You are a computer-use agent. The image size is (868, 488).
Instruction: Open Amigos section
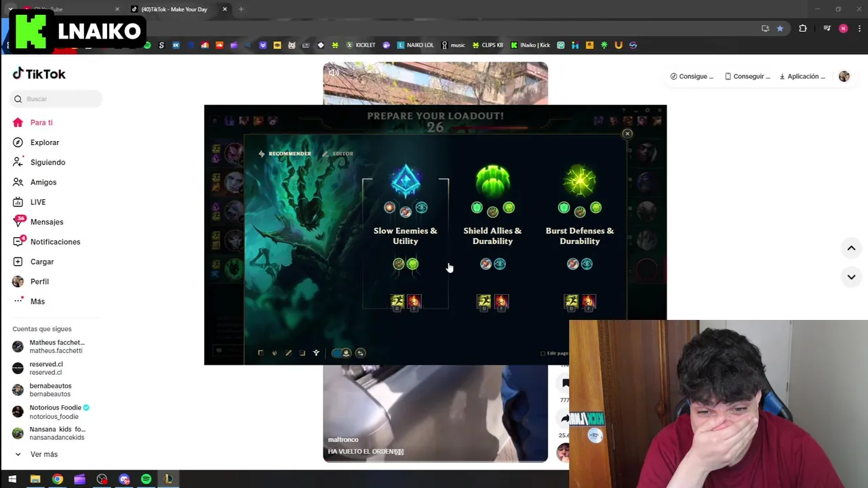(x=35, y=182)
